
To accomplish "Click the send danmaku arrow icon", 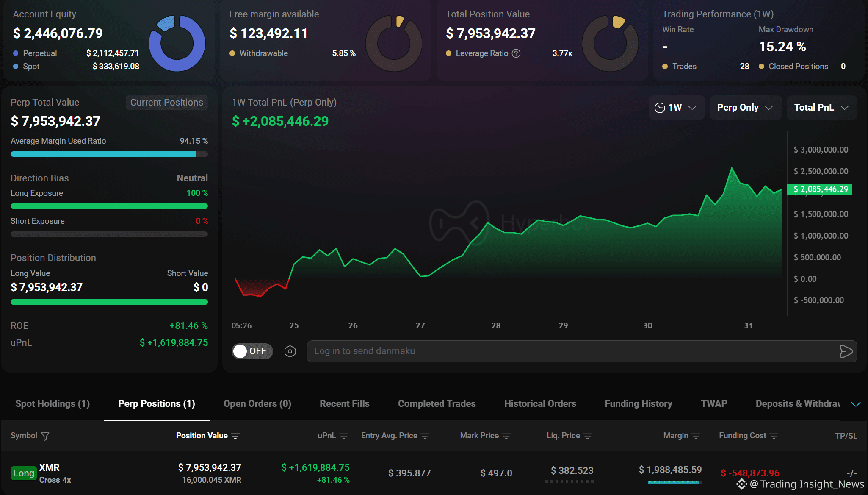I will coord(846,351).
